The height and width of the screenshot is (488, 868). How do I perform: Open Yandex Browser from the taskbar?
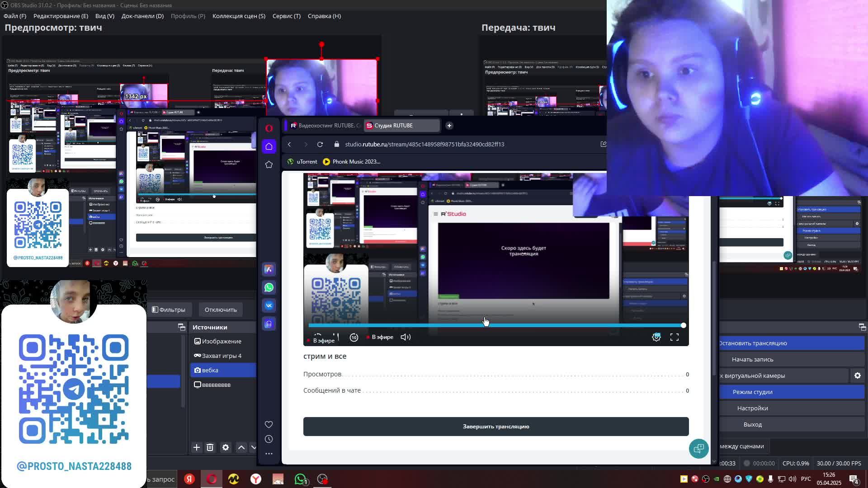[x=256, y=479]
